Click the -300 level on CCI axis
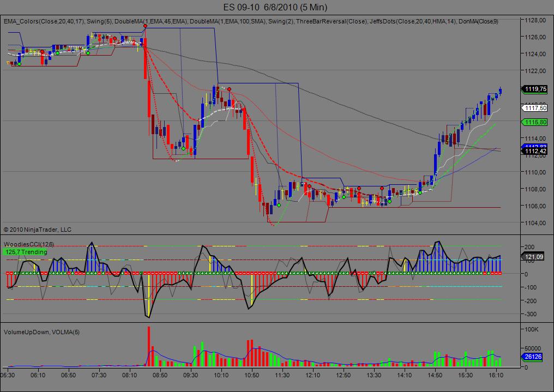This screenshot has height=392, width=554. tap(529, 314)
